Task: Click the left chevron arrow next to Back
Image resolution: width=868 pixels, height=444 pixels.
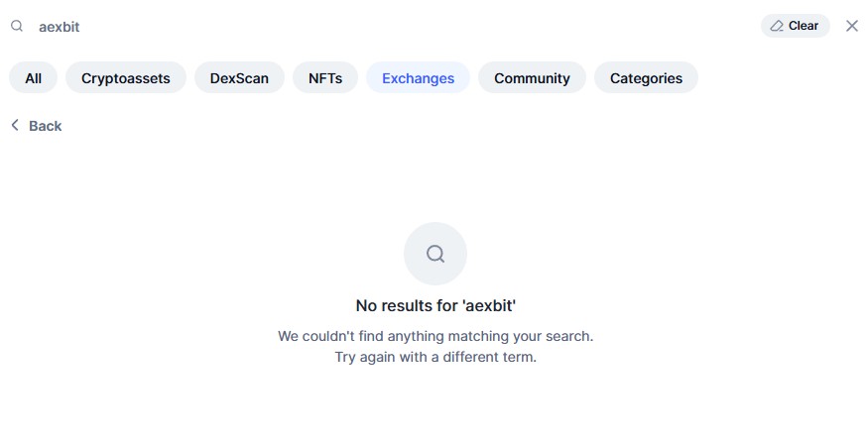Action: tap(15, 126)
